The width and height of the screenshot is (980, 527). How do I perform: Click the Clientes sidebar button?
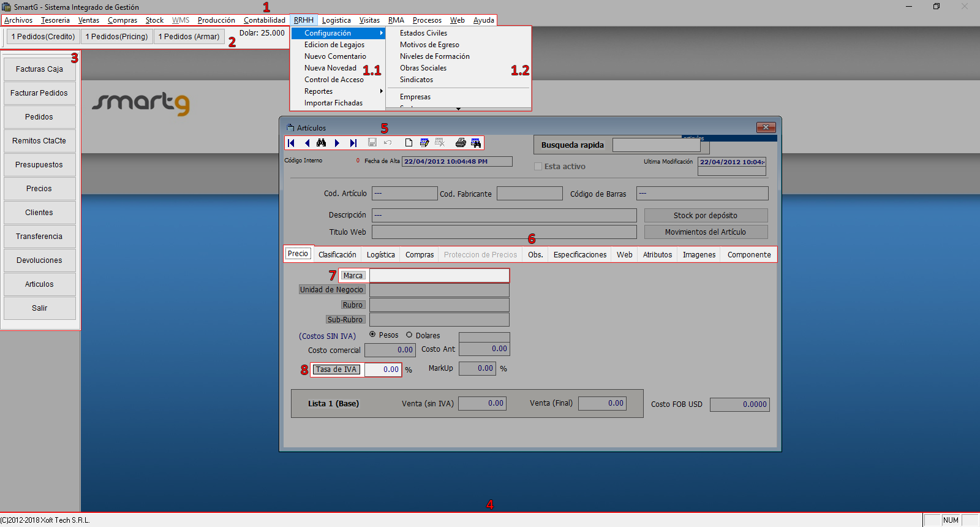[x=40, y=213]
